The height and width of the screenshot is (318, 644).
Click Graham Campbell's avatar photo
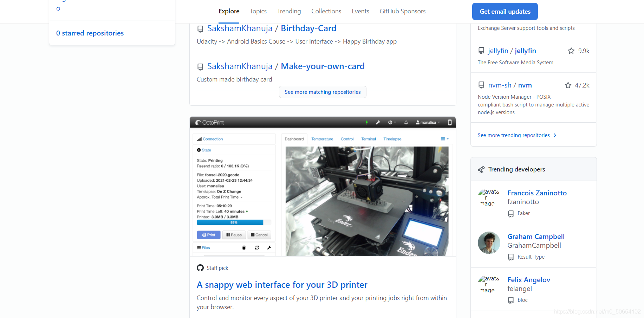[x=489, y=243]
